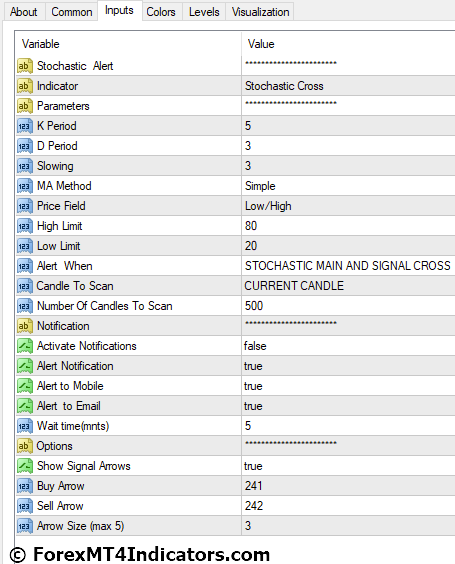This screenshot has width=455, height=564.
Task: Switch to the Common tab
Action: (72, 12)
